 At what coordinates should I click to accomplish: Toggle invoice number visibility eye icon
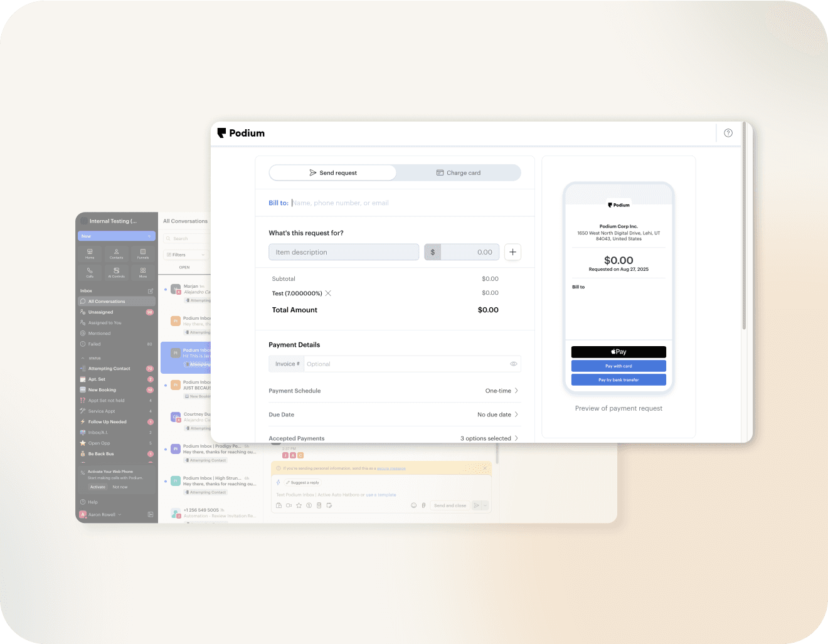click(513, 364)
